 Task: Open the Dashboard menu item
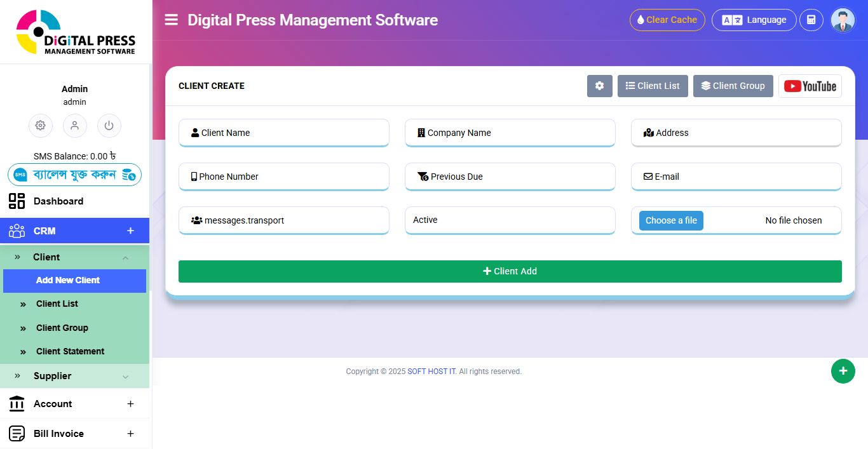[58, 201]
